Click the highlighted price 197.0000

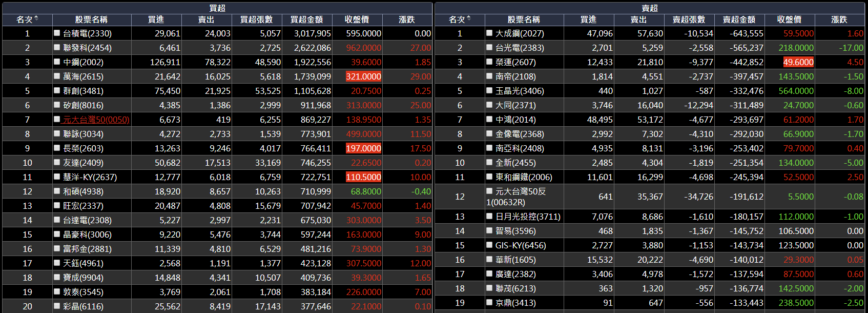pyautogui.click(x=363, y=148)
